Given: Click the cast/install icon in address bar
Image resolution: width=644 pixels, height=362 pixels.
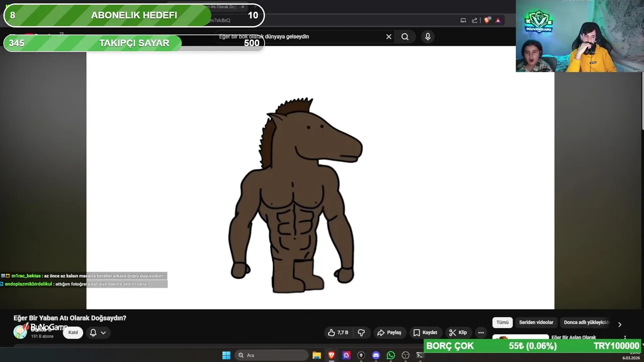Looking at the screenshot, I should 463,20.
